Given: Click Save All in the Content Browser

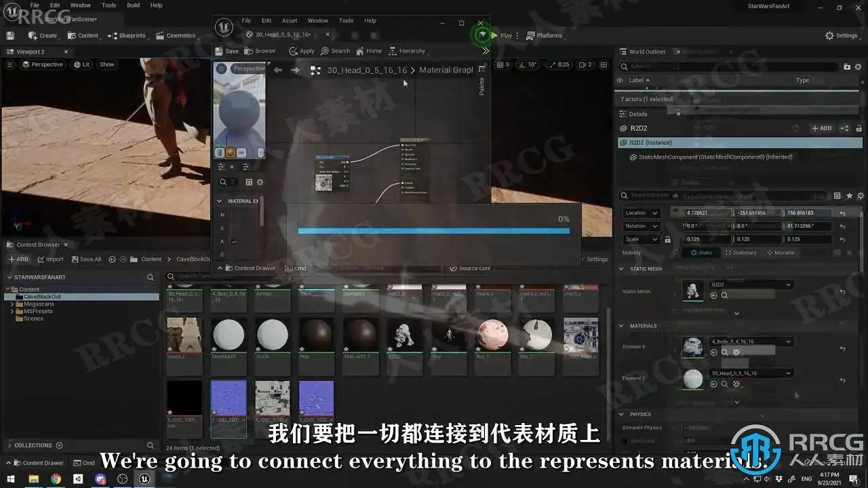Looking at the screenshot, I should click(x=85, y=259).
